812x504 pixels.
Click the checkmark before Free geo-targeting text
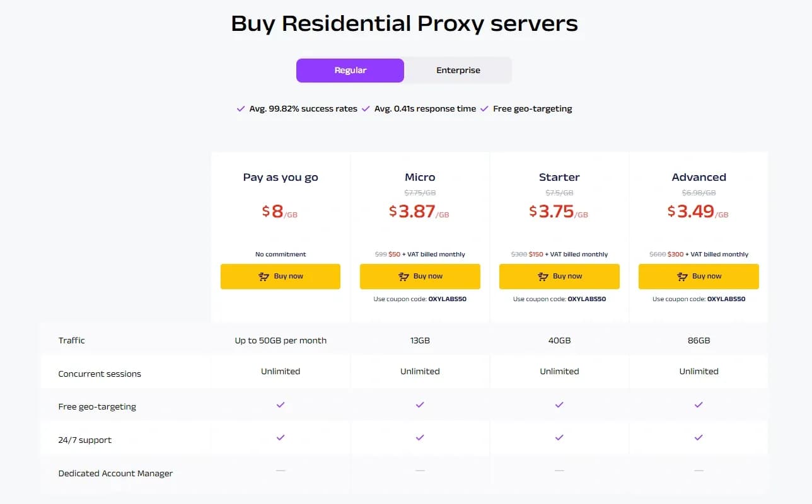tap(484, 108)
